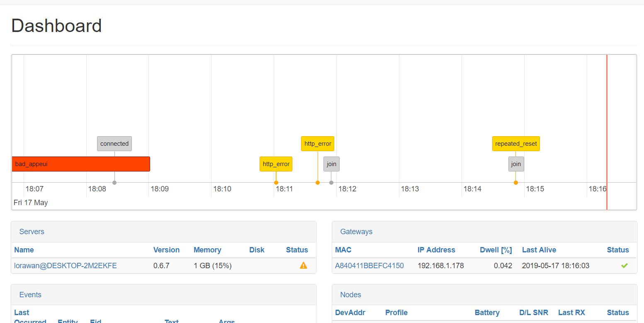Click the Dwell [%] column header
Image resolution: width=644 pixels, height=323 pixels.
(x=496, y=250)
